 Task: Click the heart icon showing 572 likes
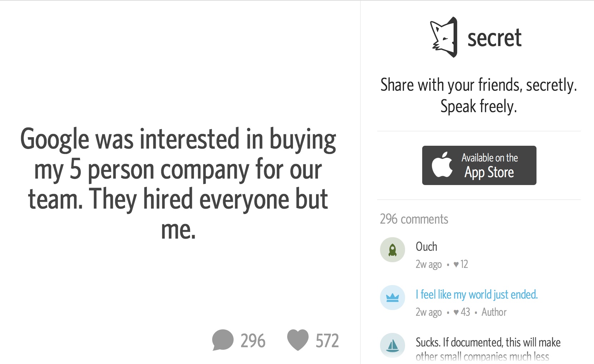click(298, 340)
